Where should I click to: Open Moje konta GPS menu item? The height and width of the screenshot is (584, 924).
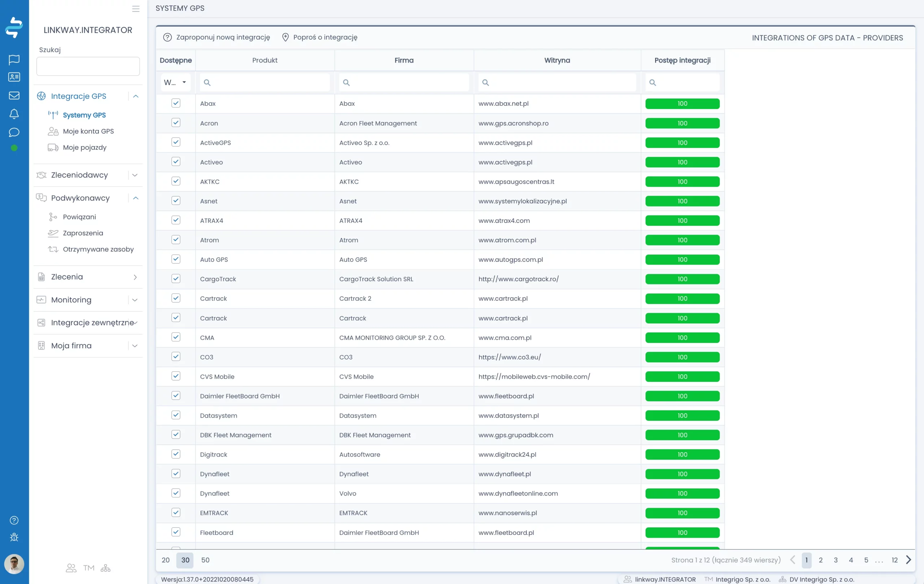(x=88, y=131)
